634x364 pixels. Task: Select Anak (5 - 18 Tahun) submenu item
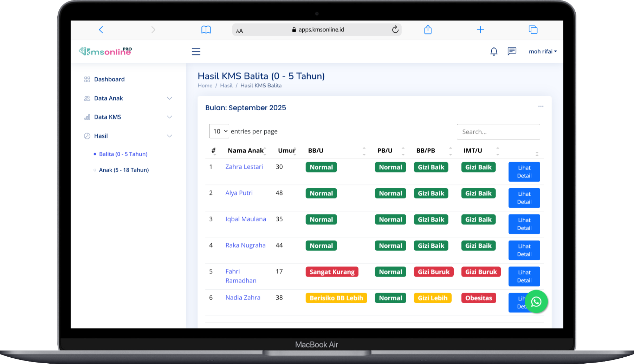point(124,170)
